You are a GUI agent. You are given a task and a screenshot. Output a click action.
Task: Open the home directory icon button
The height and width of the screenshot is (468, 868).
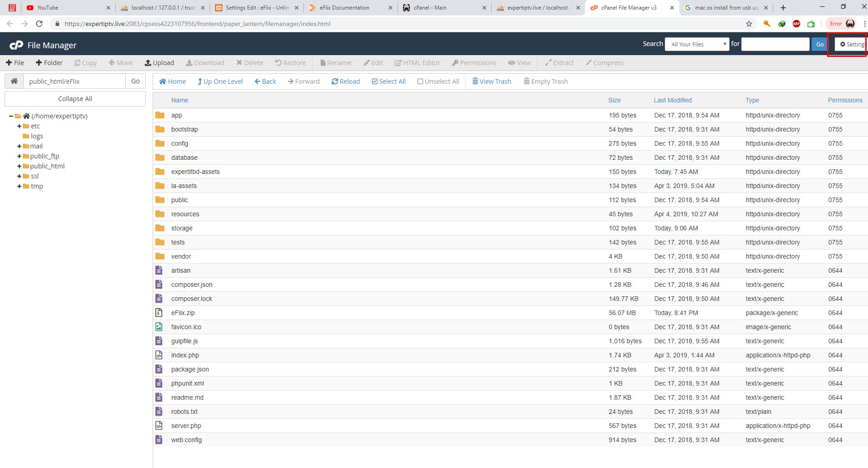pyautogui.click(x=14, y=81)
